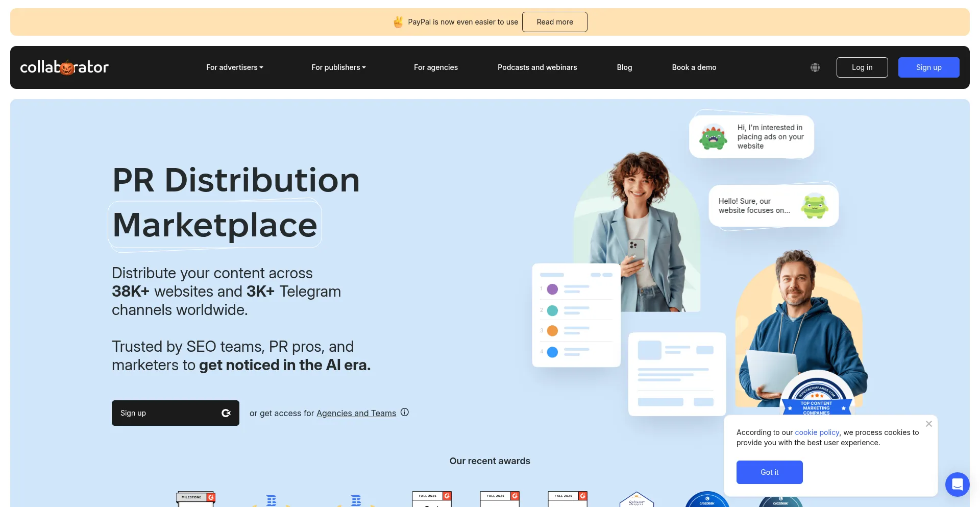This screenshot has height=507, width=980.
Task: Click the Collaborator logo in the navbar
Action: (x=64, y=67)
